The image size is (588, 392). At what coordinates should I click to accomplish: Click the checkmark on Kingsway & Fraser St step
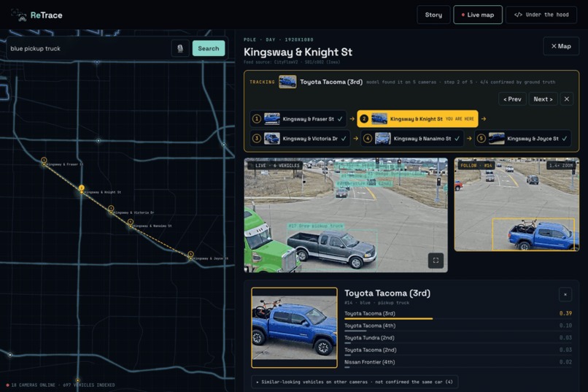(340, 119)
